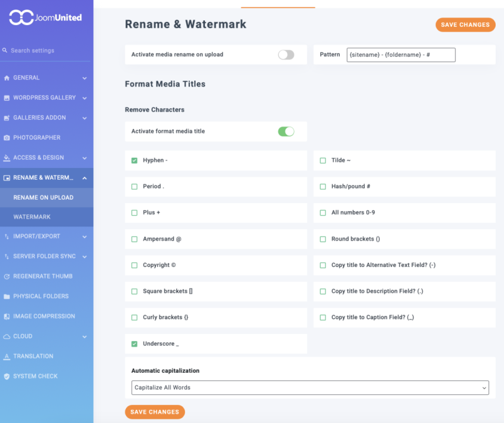The width and height of the screenshot is (504, 423).
Task: Click the camera icon next to Photographer
Action: pyautogui.click(x=7, y=137)
